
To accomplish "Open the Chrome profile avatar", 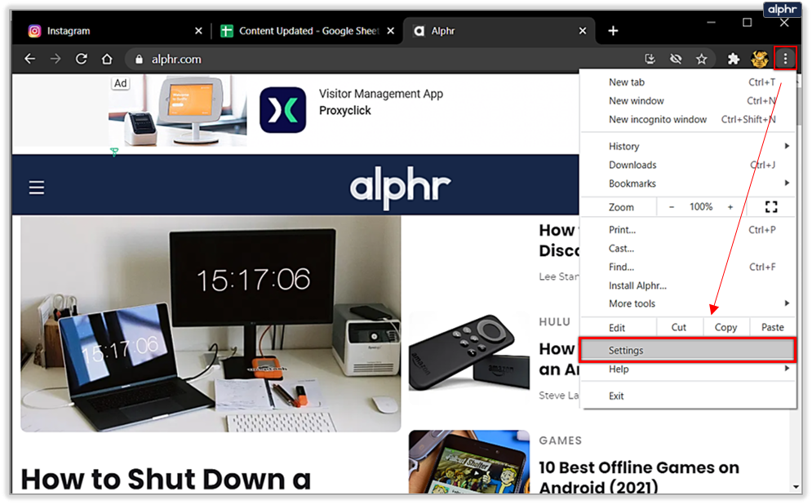I will tap(760, 59).
